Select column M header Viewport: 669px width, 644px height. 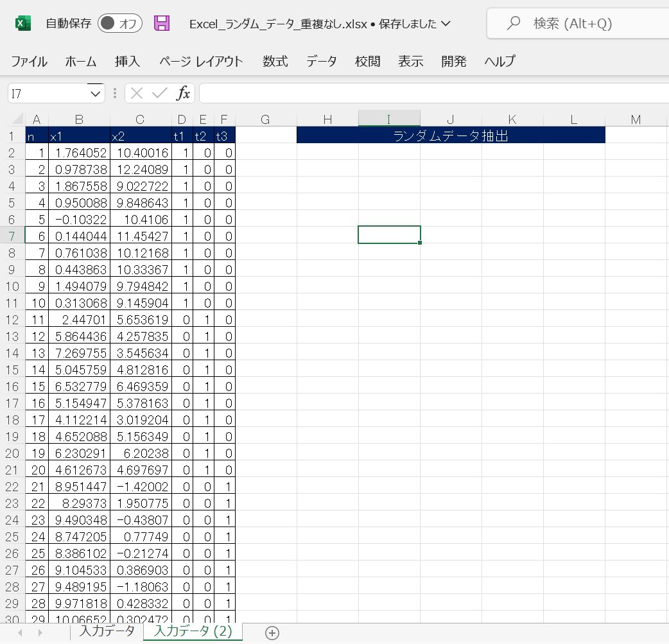636,119
